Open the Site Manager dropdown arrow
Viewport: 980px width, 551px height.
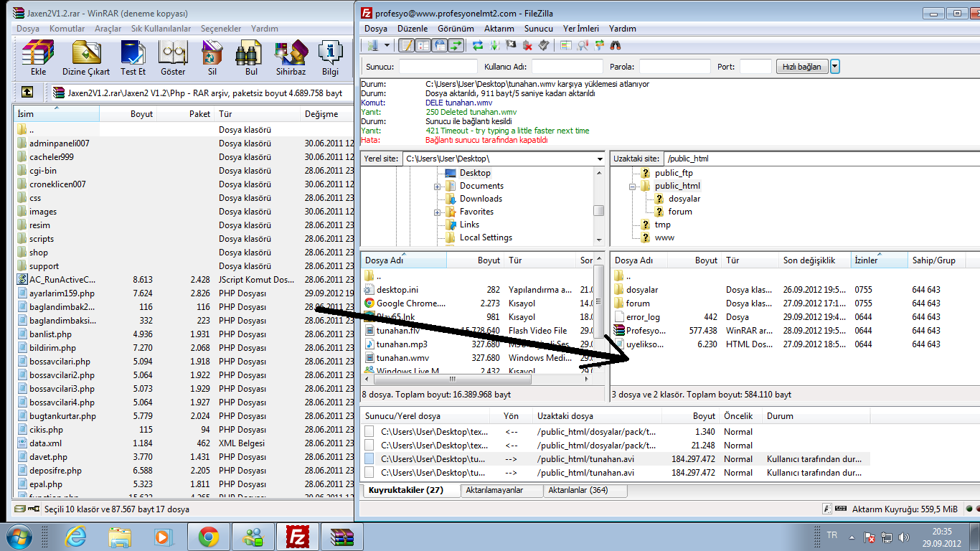click(387, 45)
